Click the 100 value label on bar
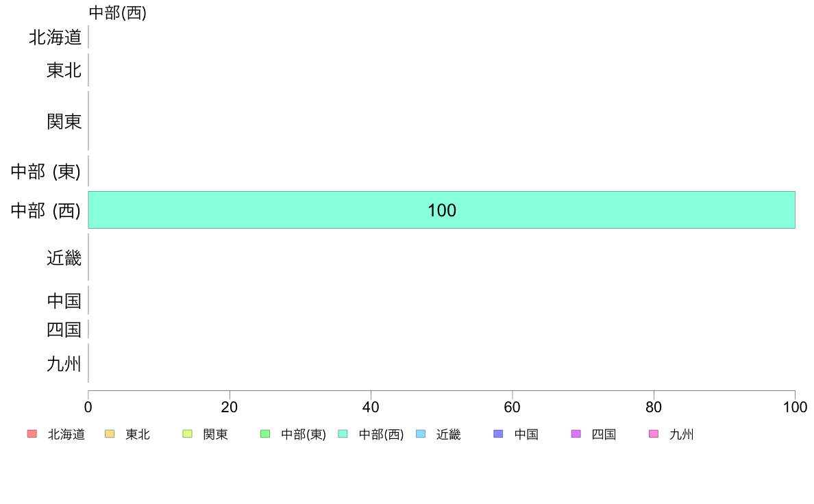The width and height of the screenshot is (814, 504). click(x=442, y=211)
